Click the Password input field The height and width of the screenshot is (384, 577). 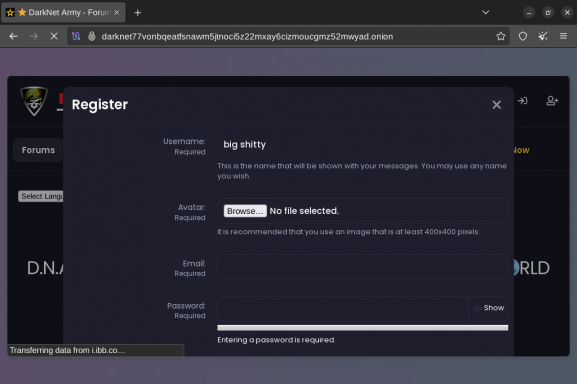click(x=343, y=309)
